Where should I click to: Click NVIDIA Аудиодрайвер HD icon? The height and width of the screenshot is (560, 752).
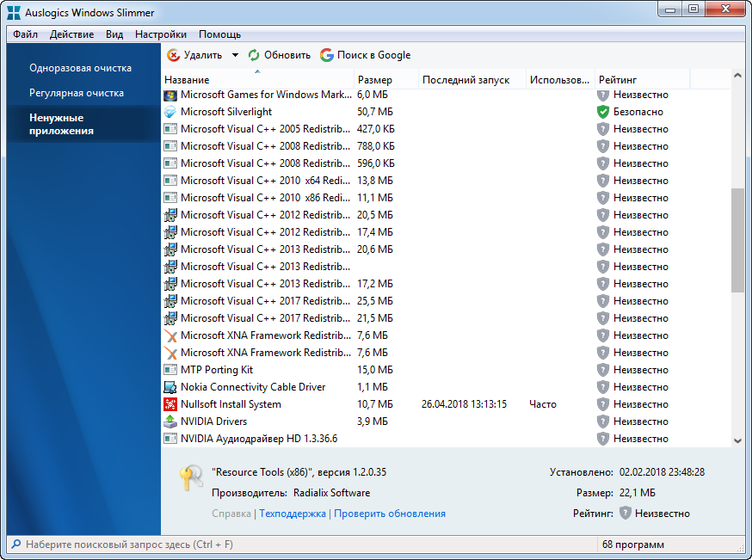[x=170, y=439]
